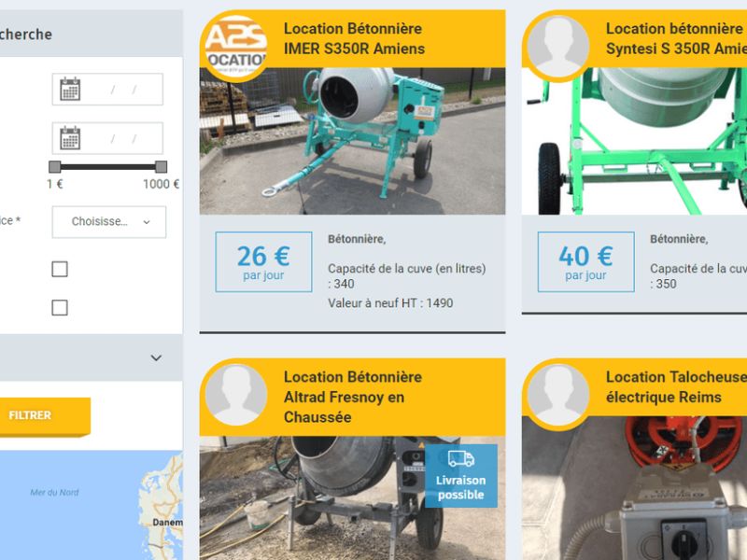The image size is (747, 560).
Task: Open the second date field calendar icon
Action: [70, 138]
